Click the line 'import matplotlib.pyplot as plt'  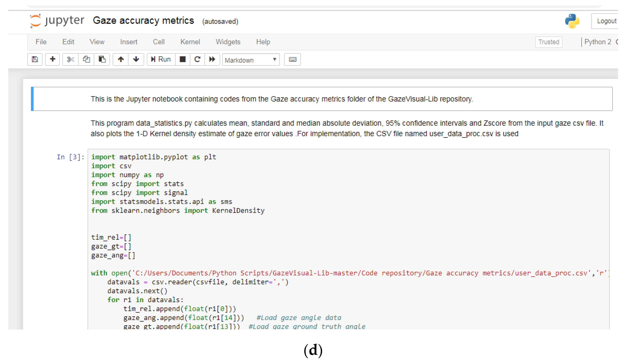[154, 157]
